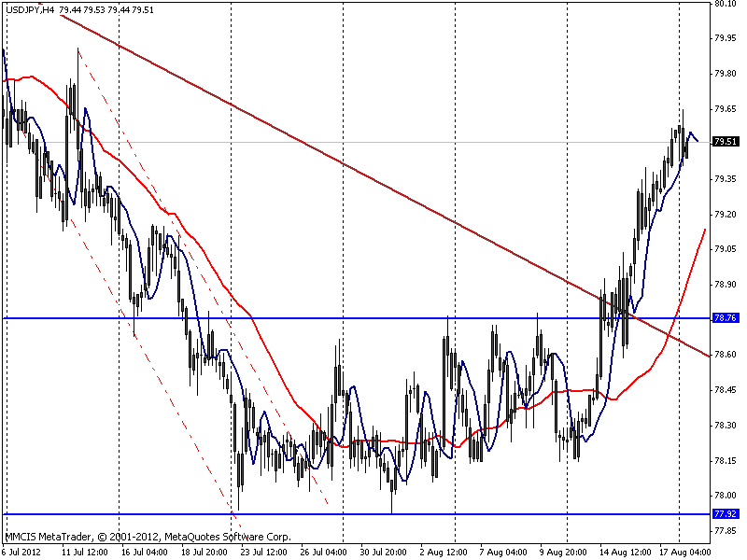The width and height of the screenshot is (747, 560).
Task: Click the 79.20 price scale value
Action: [726, 215]
